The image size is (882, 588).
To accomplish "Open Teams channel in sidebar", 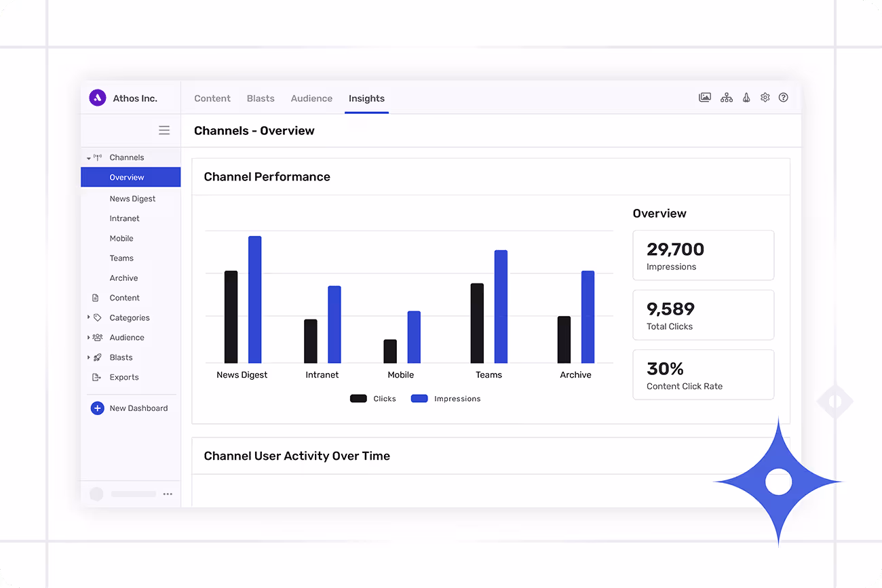I will pyautogui.click(x=121, y=258).
